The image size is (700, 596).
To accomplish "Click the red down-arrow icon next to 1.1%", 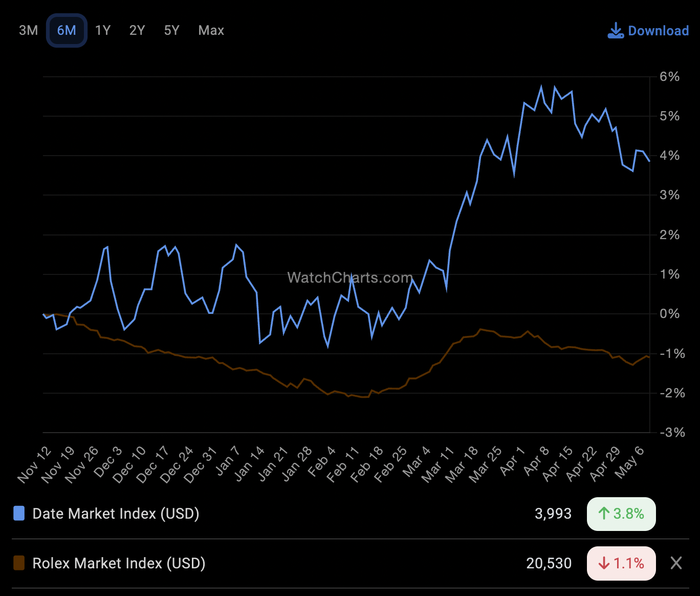I will click(604, 563).
